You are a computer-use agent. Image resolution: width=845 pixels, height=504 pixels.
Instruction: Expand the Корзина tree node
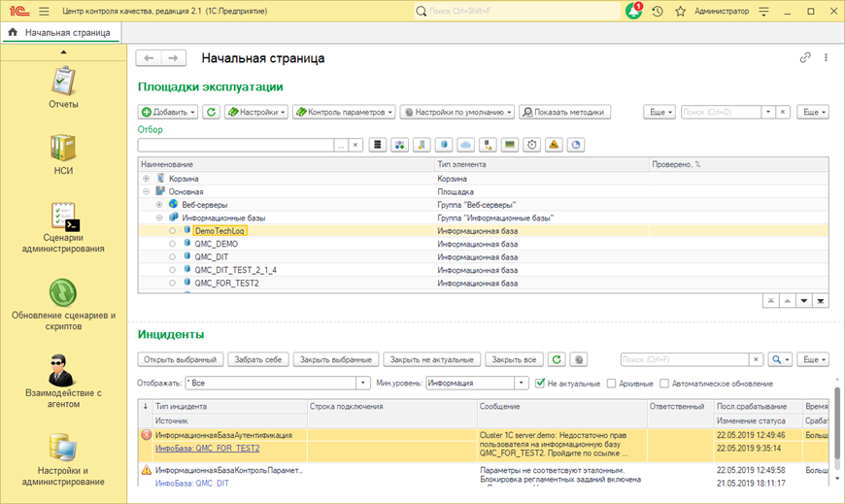pyautogui.click(x=147, y=179)
